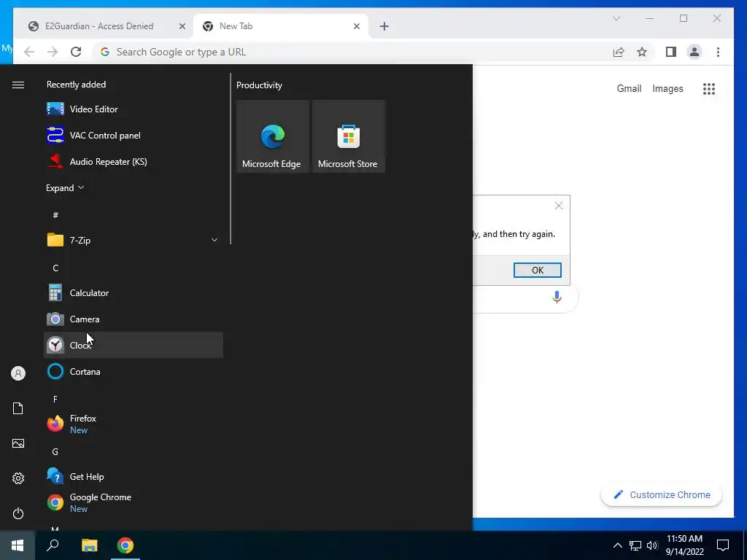Close the E2Guardian tab

coord(182,26)
